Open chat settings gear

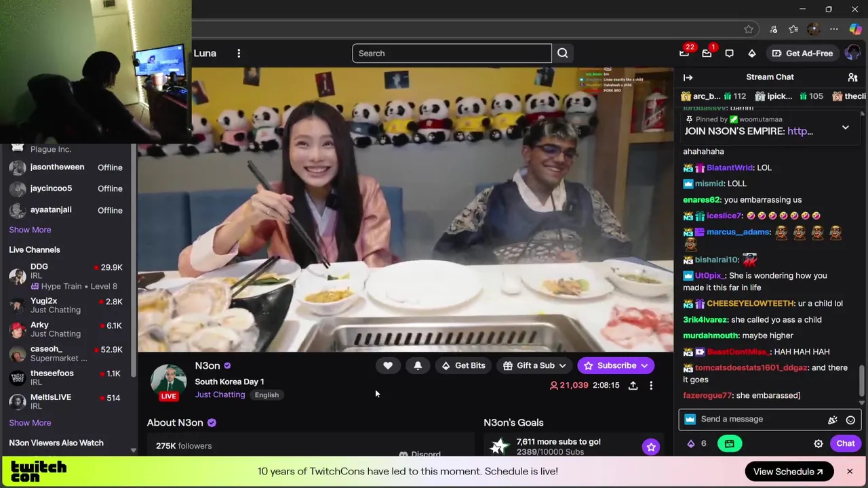point(818,443)
